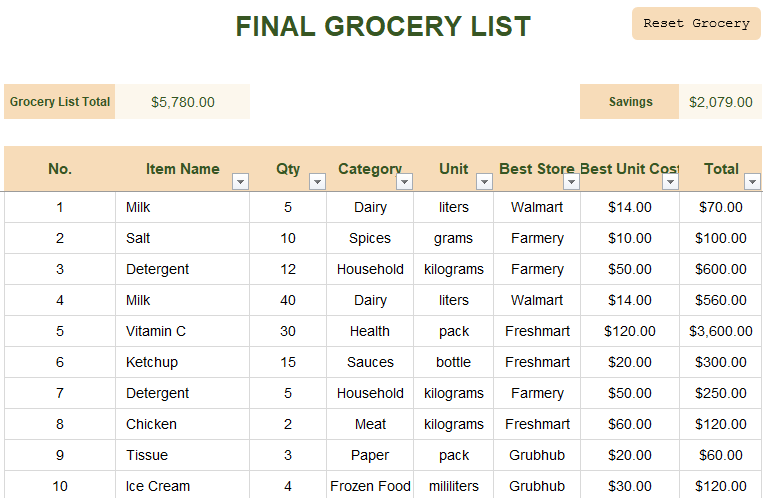Click the Final Grocery List title
Viewport: 763px width, 498px height.
point(383,27)
